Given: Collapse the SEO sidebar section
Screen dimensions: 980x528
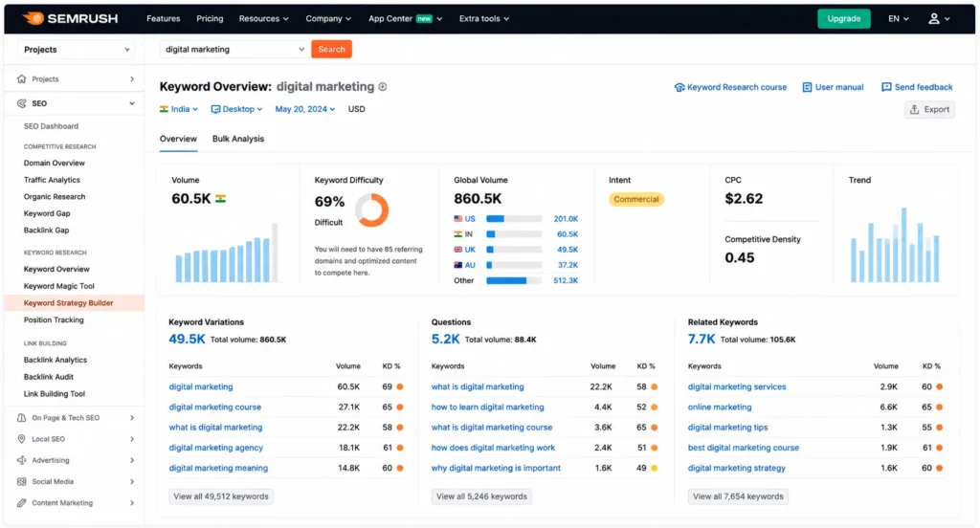Looking at the screenshot, I should (x=132, y=103).
